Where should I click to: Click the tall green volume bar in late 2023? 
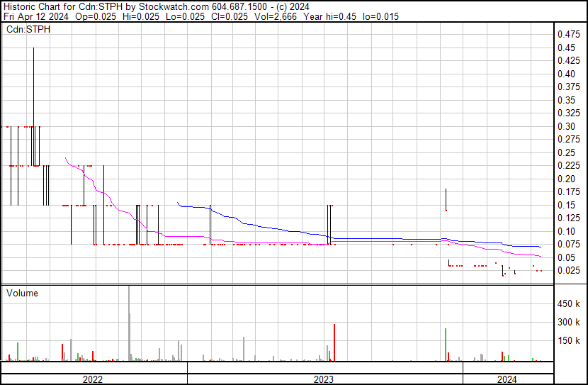click(446, 345)
